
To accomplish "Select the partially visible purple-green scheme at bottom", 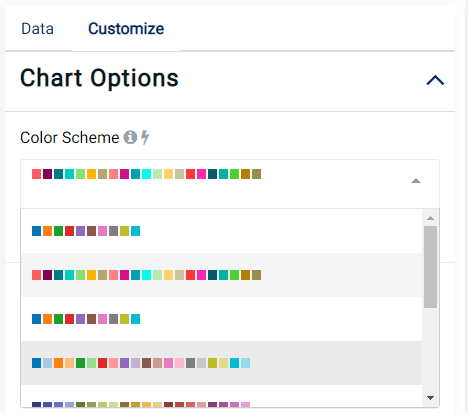I will [x=221, y=396].
